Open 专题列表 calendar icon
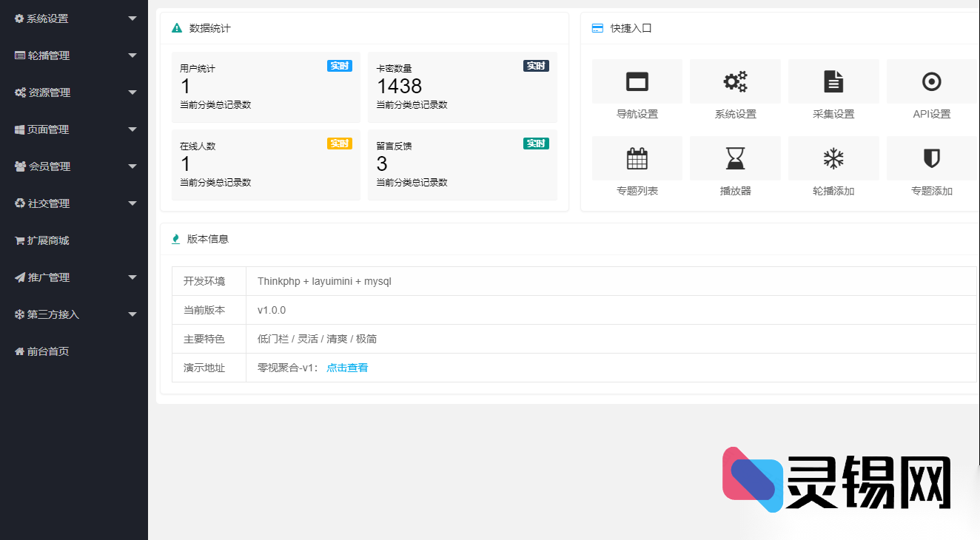Screen dimensions: 980x540 coord(637,158)
